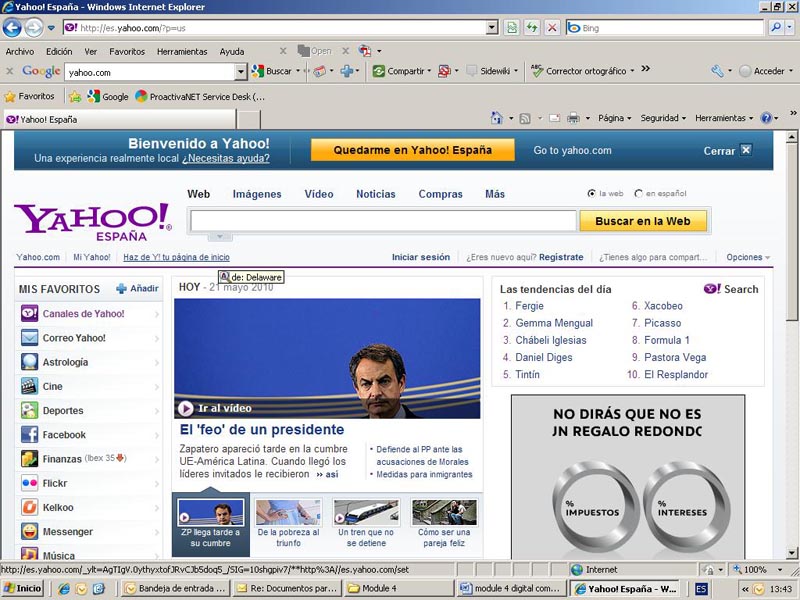Viewport: 800px width, 600px height.
Task: Select the 'la web' radio button
Action: click(x=591, y=193)
